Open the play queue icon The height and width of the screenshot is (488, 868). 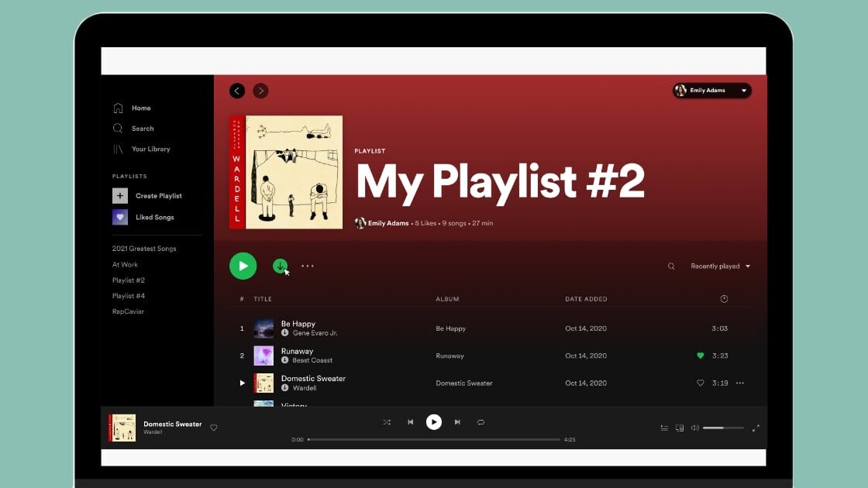664,427
